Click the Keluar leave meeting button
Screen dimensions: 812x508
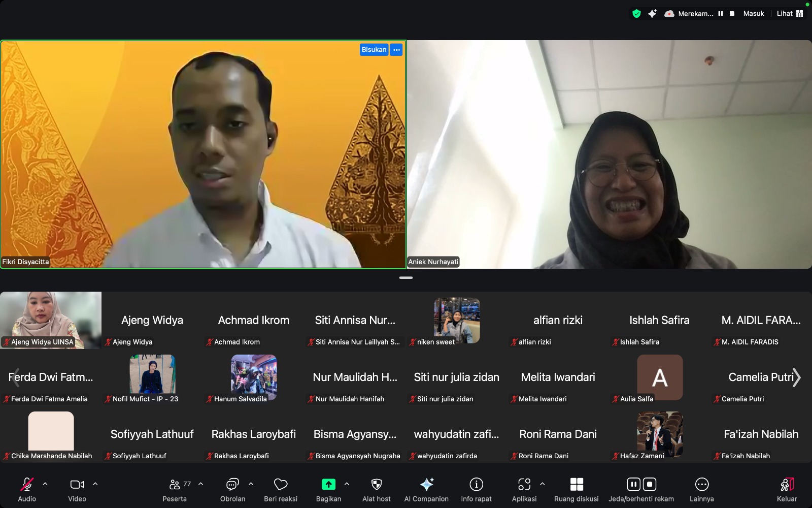point(787,485)
